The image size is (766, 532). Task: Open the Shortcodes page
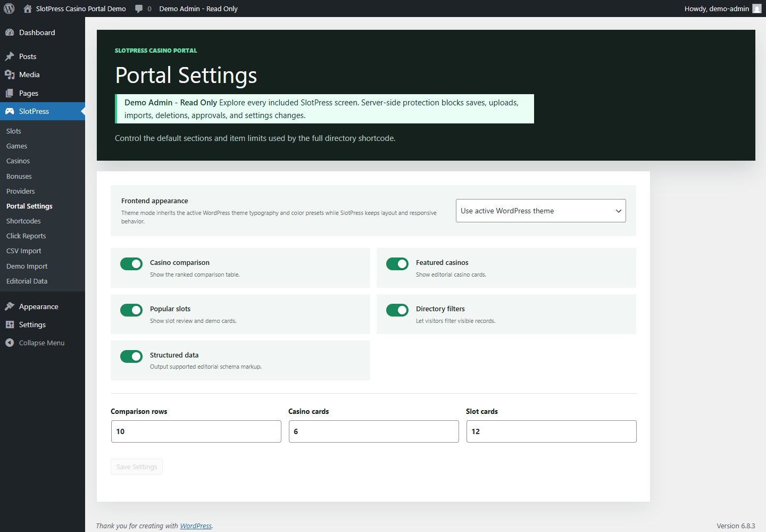coord(23,221)
